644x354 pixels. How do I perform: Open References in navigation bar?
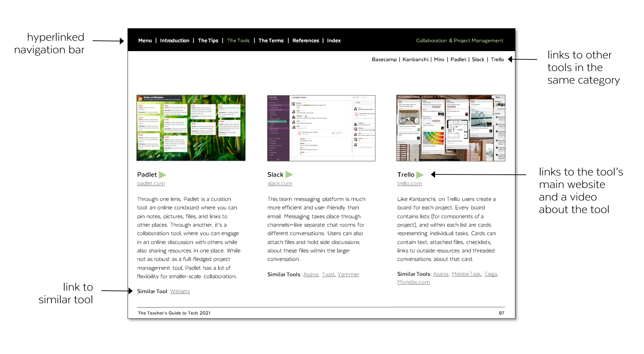click(305, 40)
